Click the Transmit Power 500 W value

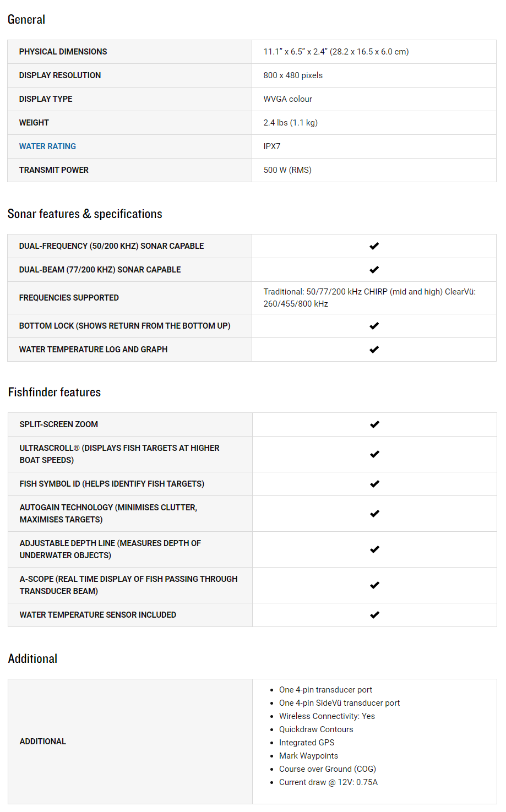point(287,170)
